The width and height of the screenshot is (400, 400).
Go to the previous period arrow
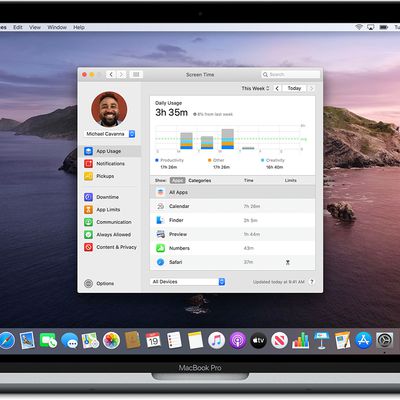(277, 88)
